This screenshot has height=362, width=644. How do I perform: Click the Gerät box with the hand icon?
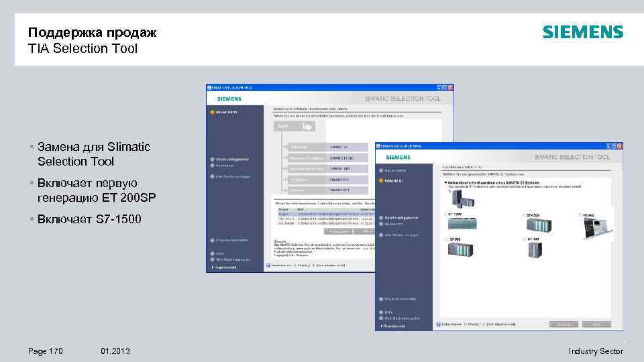click(294, 127)
